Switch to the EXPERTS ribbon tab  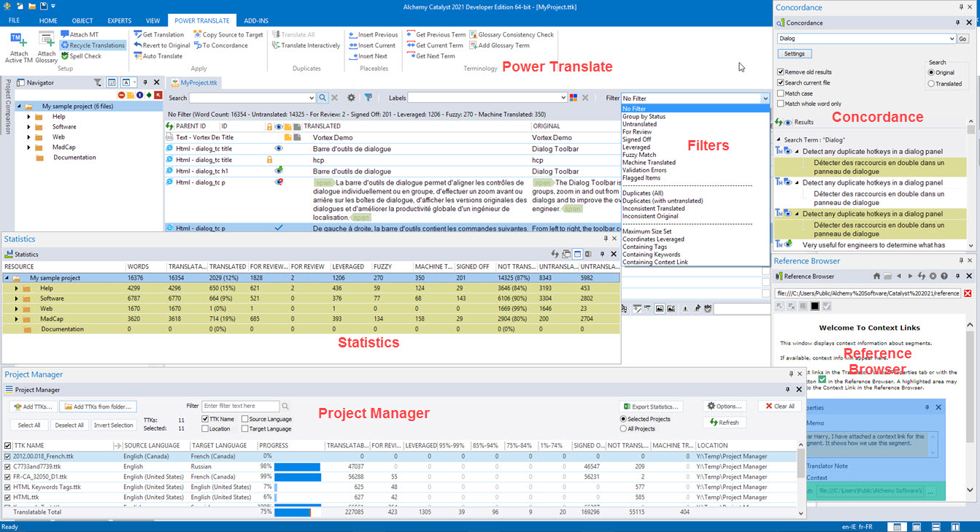[118, 21]
